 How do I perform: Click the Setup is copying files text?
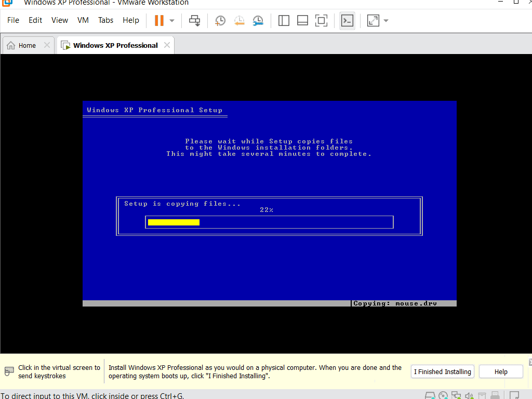click(x=182, y=204)
